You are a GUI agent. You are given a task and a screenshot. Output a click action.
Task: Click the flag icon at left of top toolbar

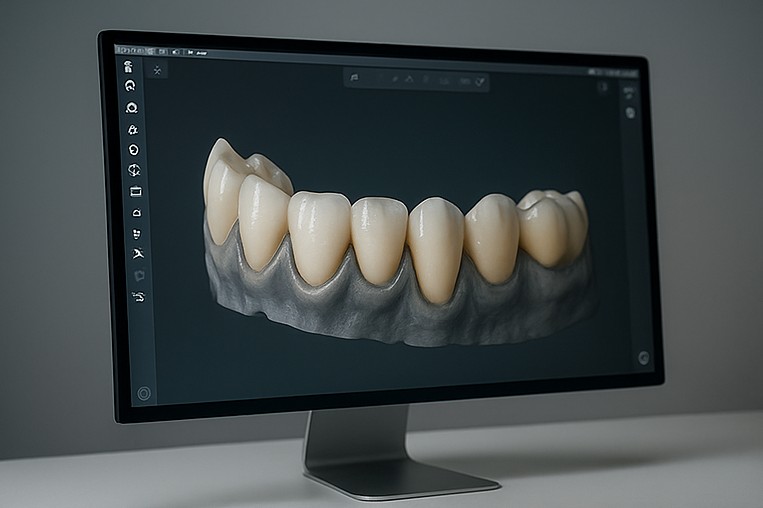pyautogui.click(x=355, y=77)
